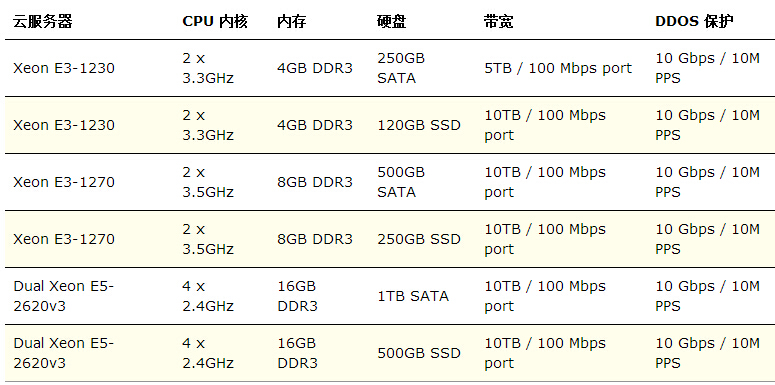The height and width of the screenshot is (385, 775).
Task: Select the 8GB DDR3 cell in the 250GB SSD row
Action: (315, 239)
